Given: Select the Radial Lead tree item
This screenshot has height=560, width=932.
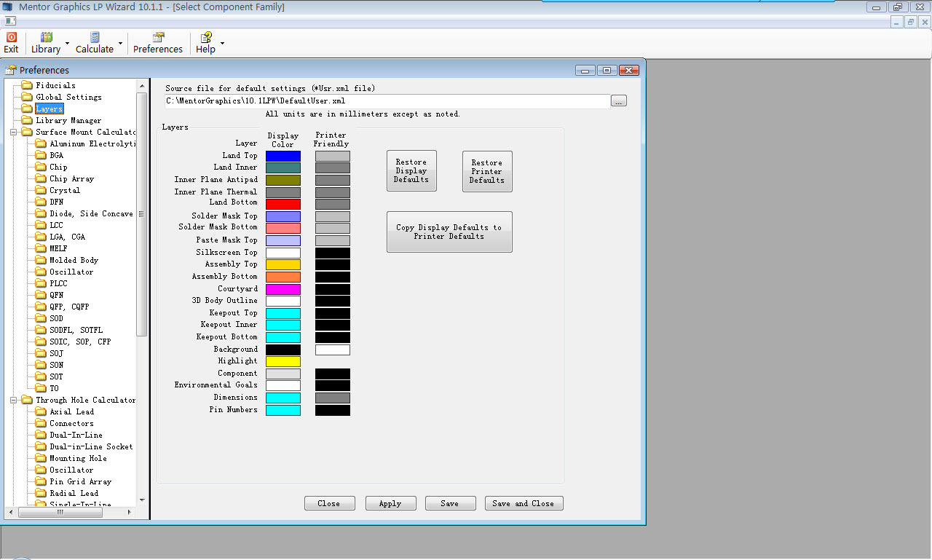Looking at the screenshot, I should coord(74,493).
